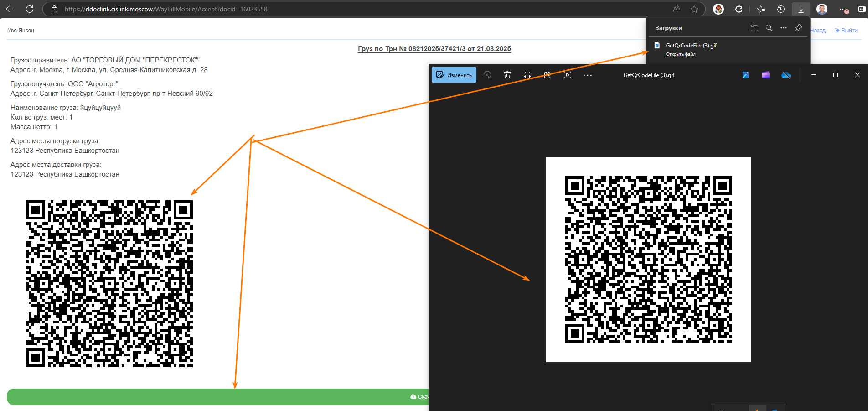
Task: Click the 'Кол-во груз. мест: 1' line
Action: click(41, 117)
